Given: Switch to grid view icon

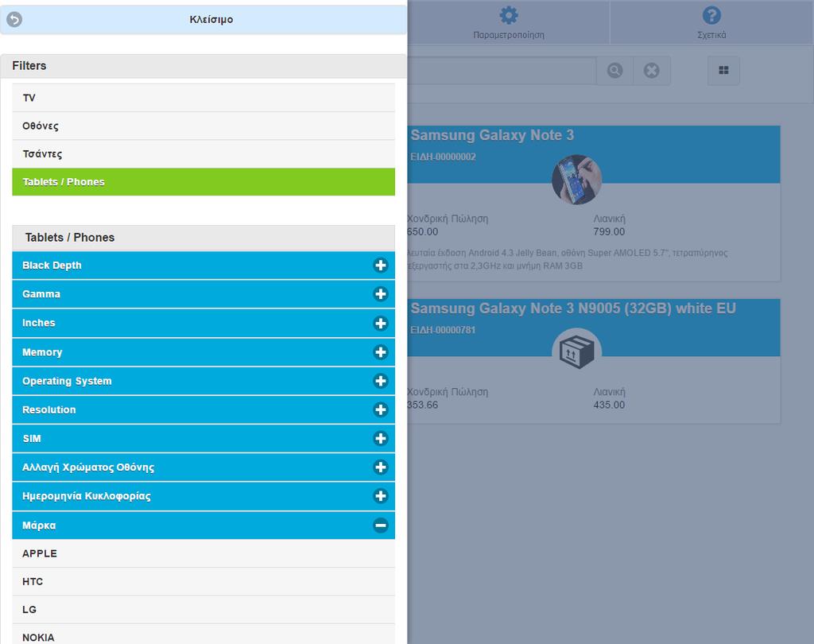Looking at the screenshot, I should click(x=723, y=71).
